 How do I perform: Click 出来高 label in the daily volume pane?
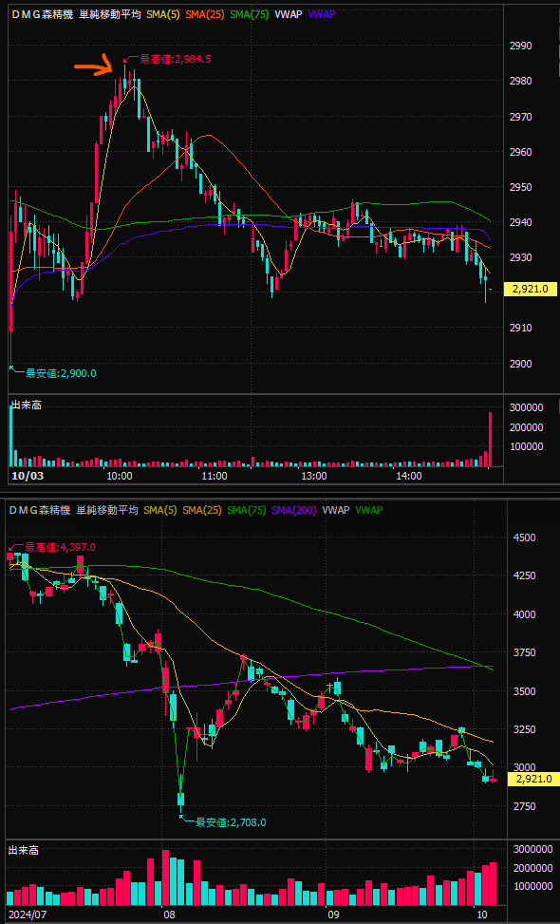click(23, 851)
